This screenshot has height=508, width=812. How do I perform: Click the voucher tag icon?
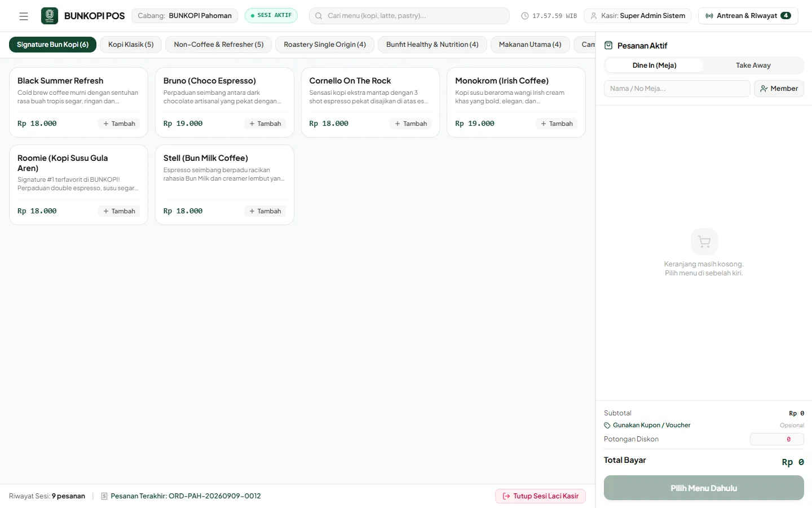[607, 426]
